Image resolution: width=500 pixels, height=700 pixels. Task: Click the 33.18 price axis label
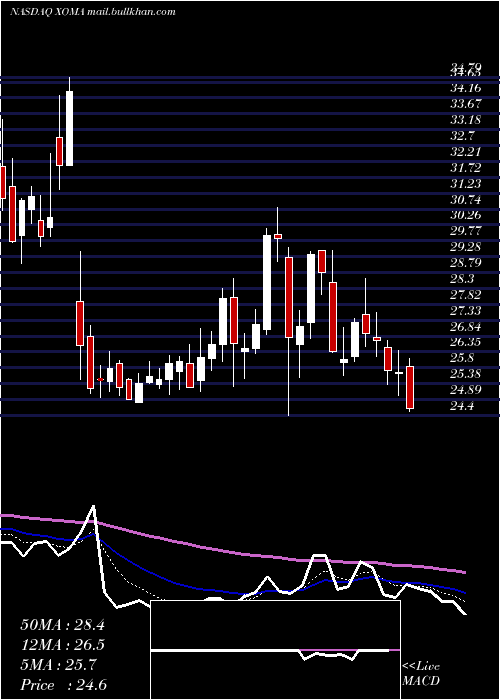tap(466, 119)
